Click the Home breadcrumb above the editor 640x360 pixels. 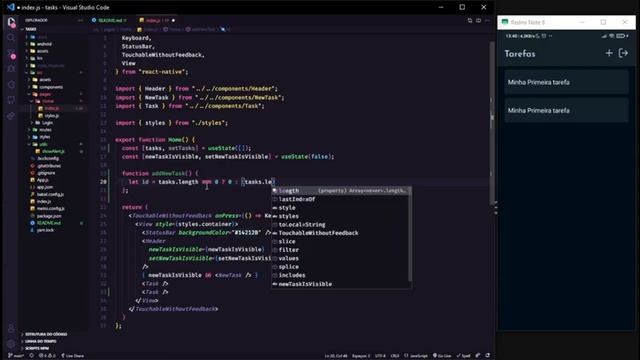pos(172,29)
